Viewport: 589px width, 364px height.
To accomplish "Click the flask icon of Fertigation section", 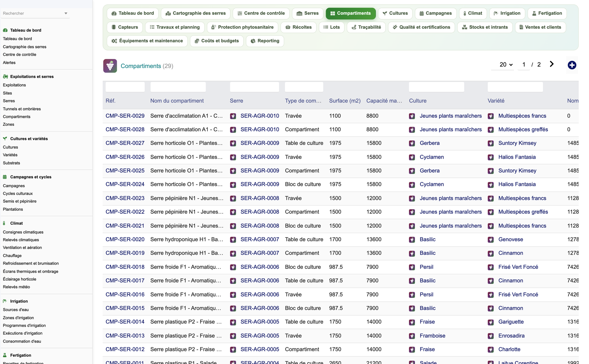I will pos(5,355).
